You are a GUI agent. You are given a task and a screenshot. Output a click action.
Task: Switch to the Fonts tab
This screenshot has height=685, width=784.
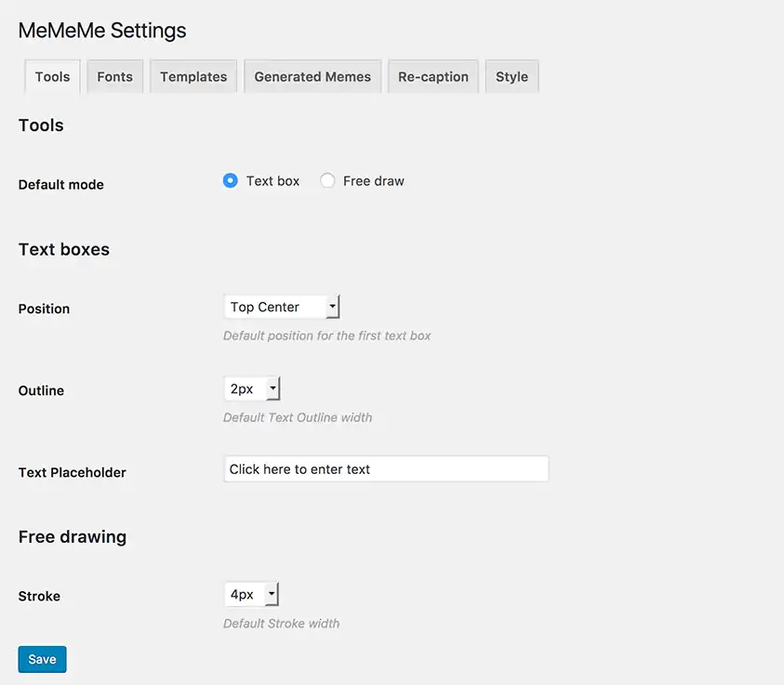coord(114,76)
